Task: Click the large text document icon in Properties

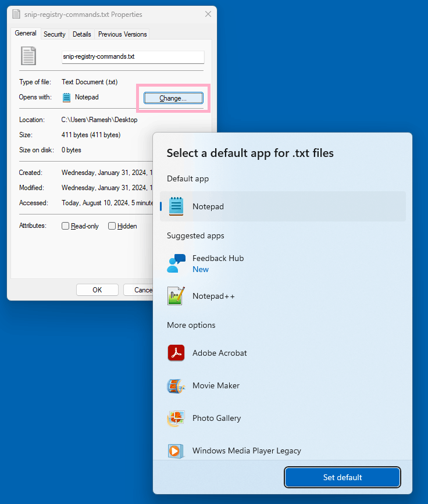Action: coord(28,56)
